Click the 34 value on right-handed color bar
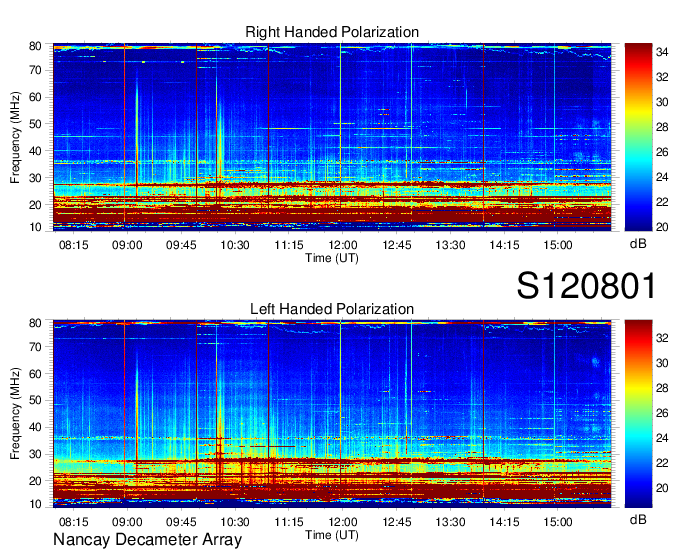Image resolution: width=680 pixels, height=552 pixels. pyautogui.click(x=662, y=52)
